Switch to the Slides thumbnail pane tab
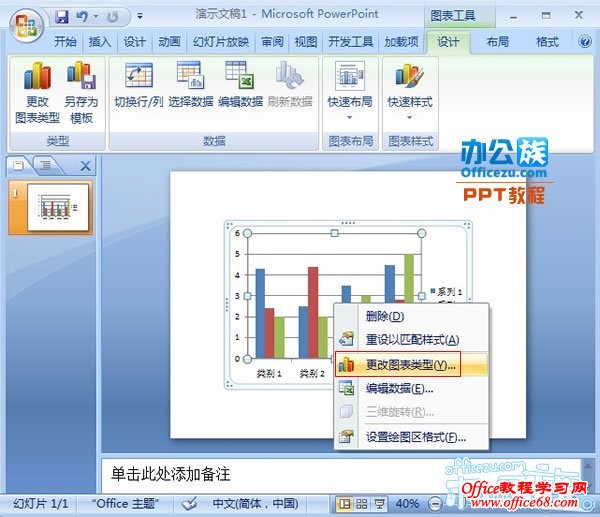The width and height of the screenshot is (600, 517). click(x=18, y=165)
